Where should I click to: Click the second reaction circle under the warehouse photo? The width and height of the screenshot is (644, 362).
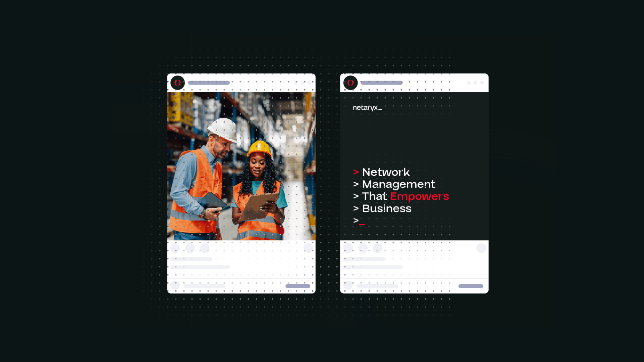pos(190,248)
